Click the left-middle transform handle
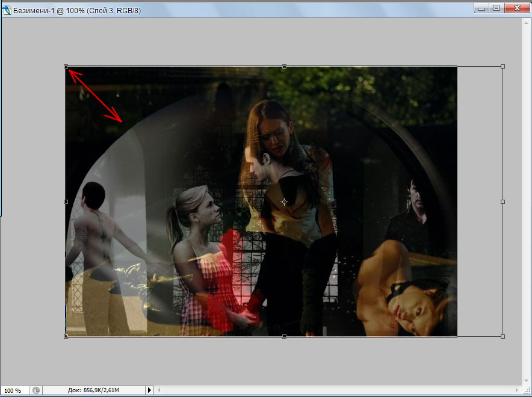 coord(66,202)
